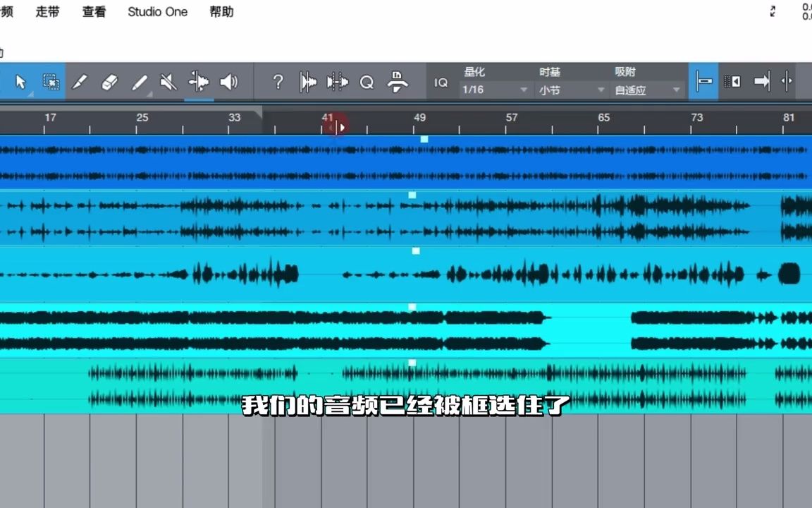Click the 帮助 menu item
Screen dimensions: 812x508
221,11
